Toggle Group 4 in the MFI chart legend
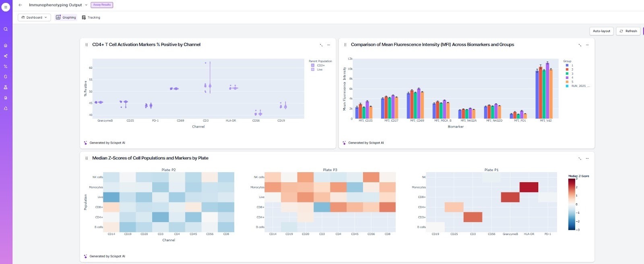Screen dimensions: 644x264 click(569, 78)
